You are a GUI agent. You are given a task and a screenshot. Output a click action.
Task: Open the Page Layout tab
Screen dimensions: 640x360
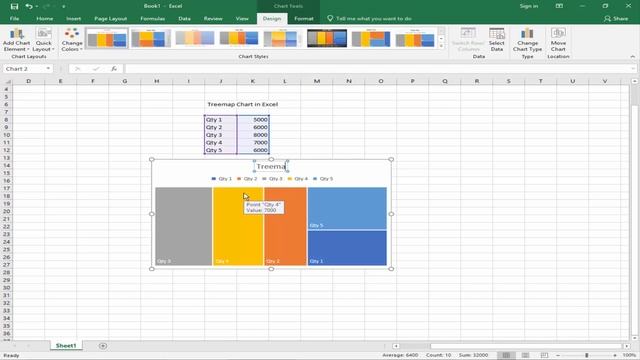pyautogui.click(x=111, y=18)
